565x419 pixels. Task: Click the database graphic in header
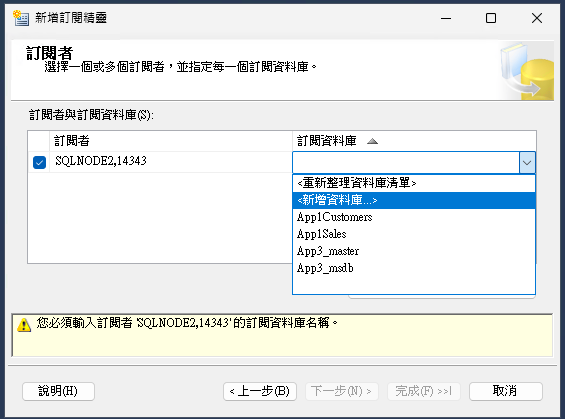click(527, 71)
